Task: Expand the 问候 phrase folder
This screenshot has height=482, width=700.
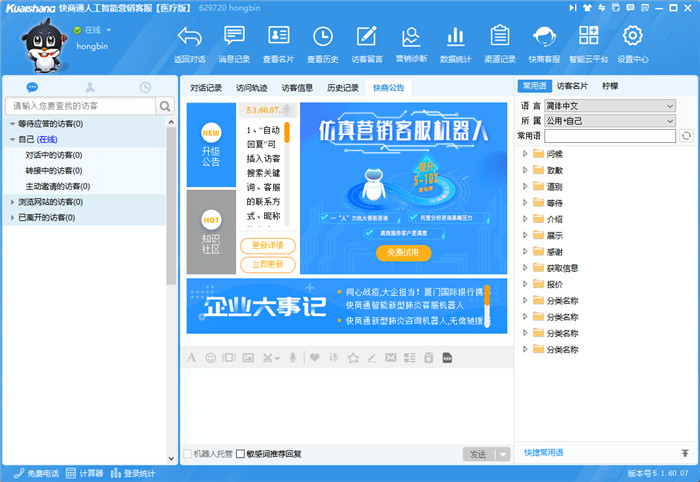Action: [525, 154]
